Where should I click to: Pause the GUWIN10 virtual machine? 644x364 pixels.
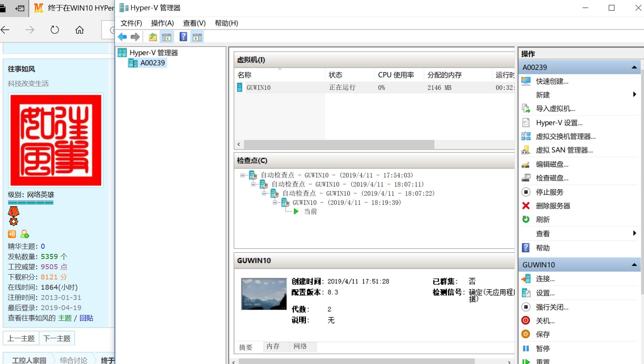542,348
